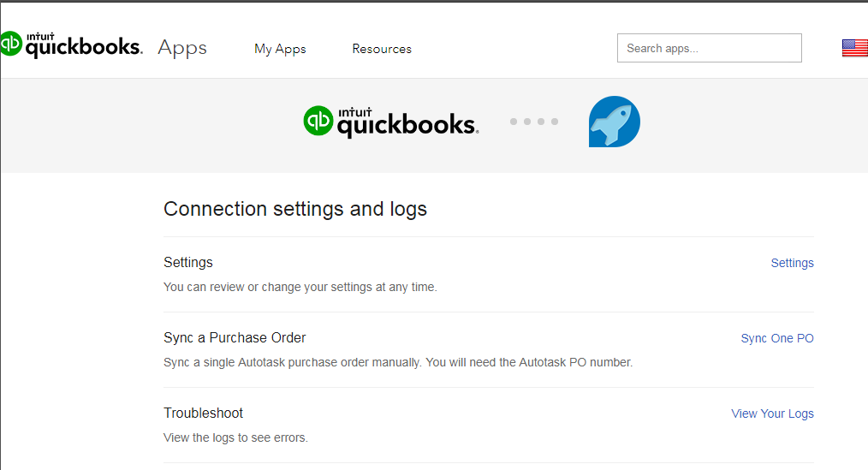Select the Sync One PO link

(x=777, y=338)
